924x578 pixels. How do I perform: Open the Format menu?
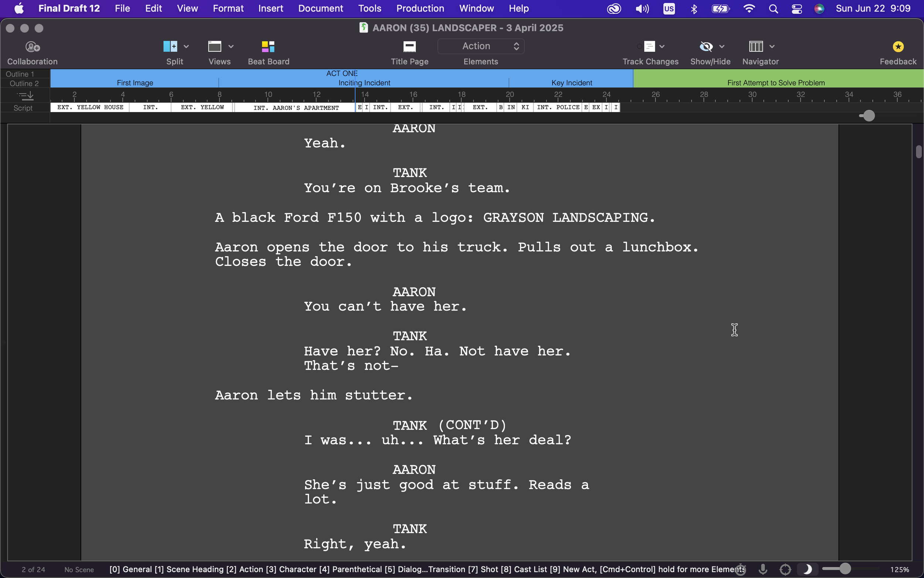coord(228,9)
